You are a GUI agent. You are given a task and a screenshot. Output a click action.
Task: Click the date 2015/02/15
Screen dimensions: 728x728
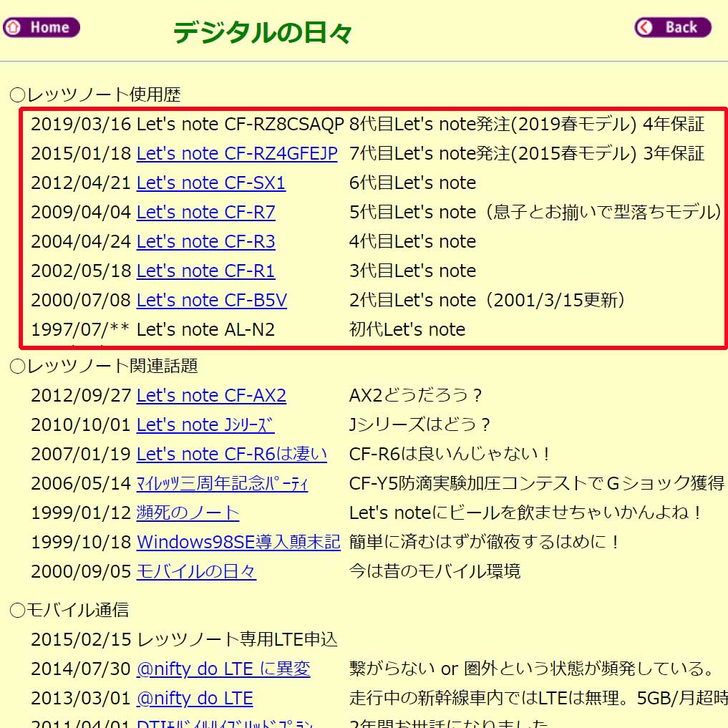tap(82, 639)
